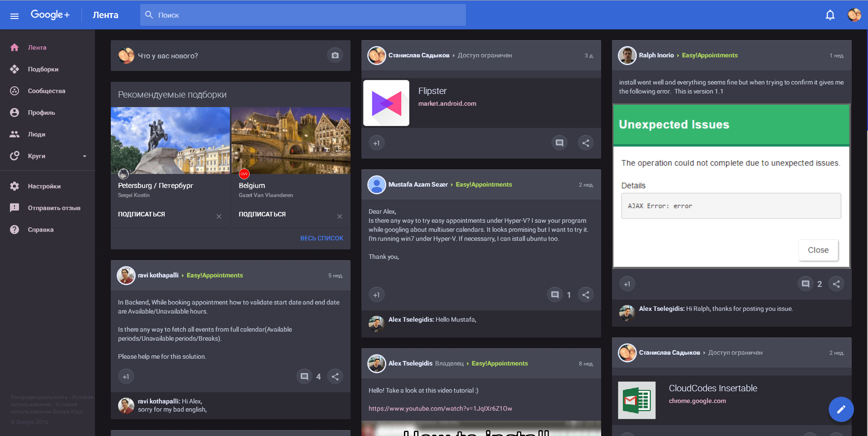Screen dimensions: 868x436
Task: +1 the Mustafa Azam Sezer post
Action: pyautogui.click(x=377, y=295)
